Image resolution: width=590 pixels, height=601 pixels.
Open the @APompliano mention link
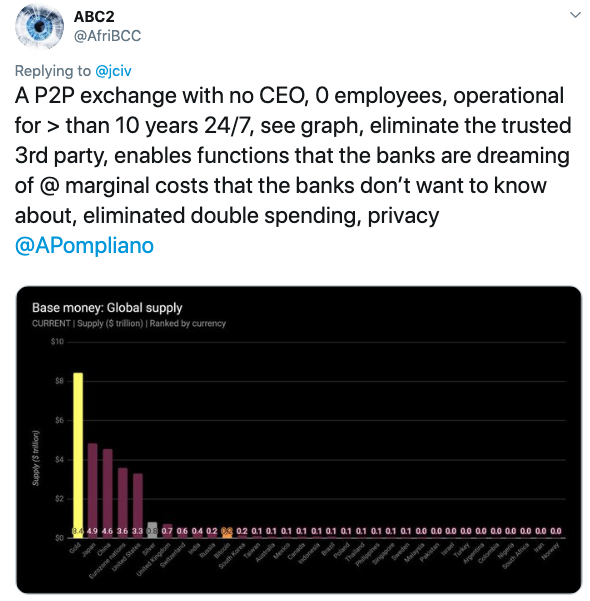[x=84, y=246]
